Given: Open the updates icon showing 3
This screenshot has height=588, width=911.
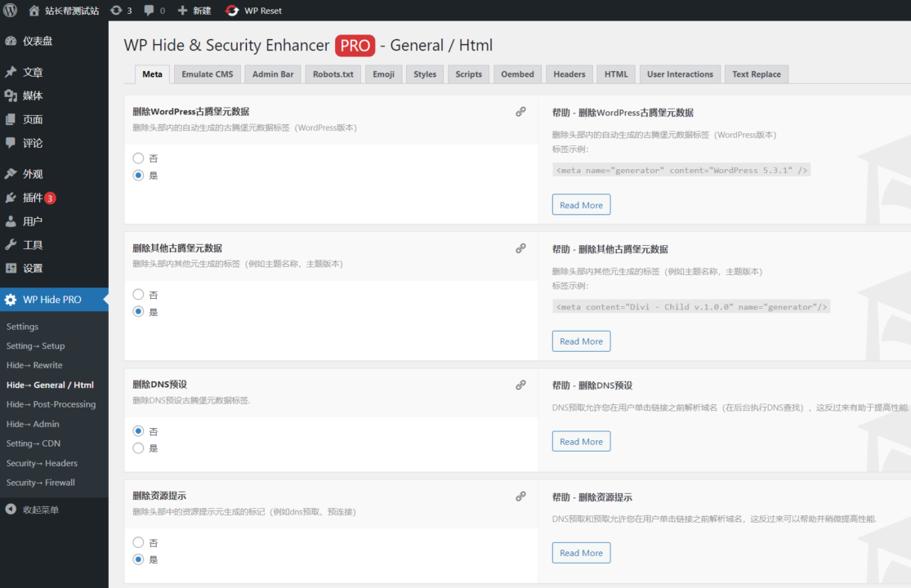Looking at the screenshot, I should (x=116, y=11).
